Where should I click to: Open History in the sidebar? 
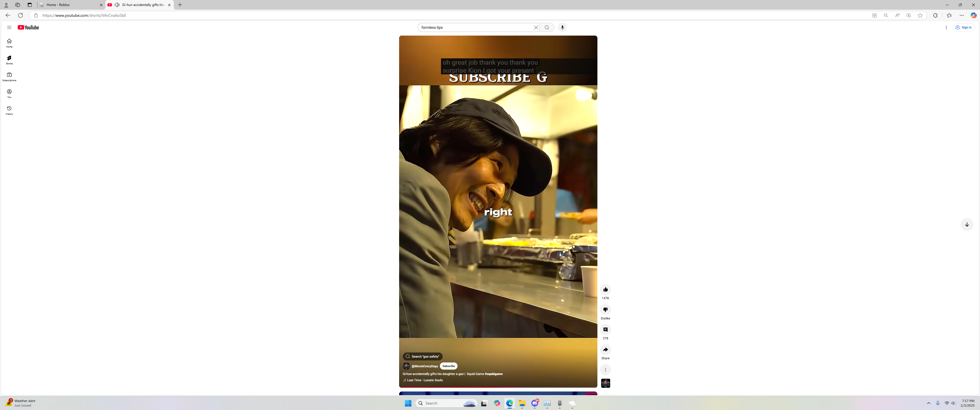[x=9, y=110]
